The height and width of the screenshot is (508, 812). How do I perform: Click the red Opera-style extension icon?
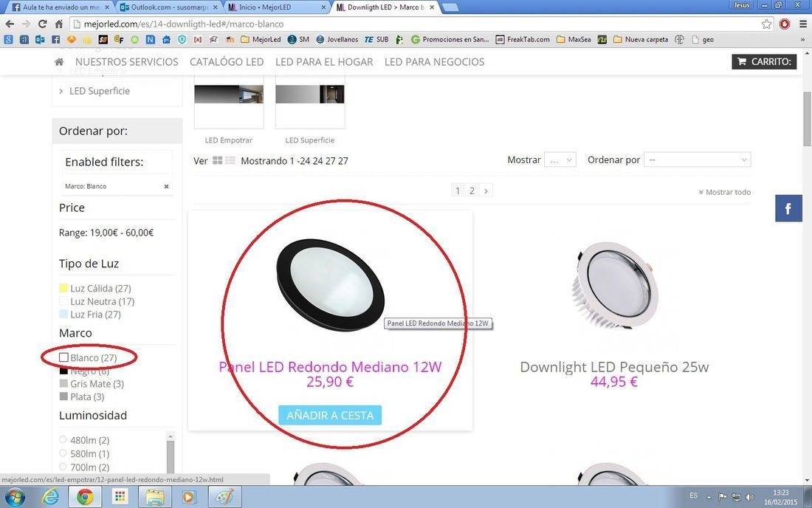click(x=785, y=24)
